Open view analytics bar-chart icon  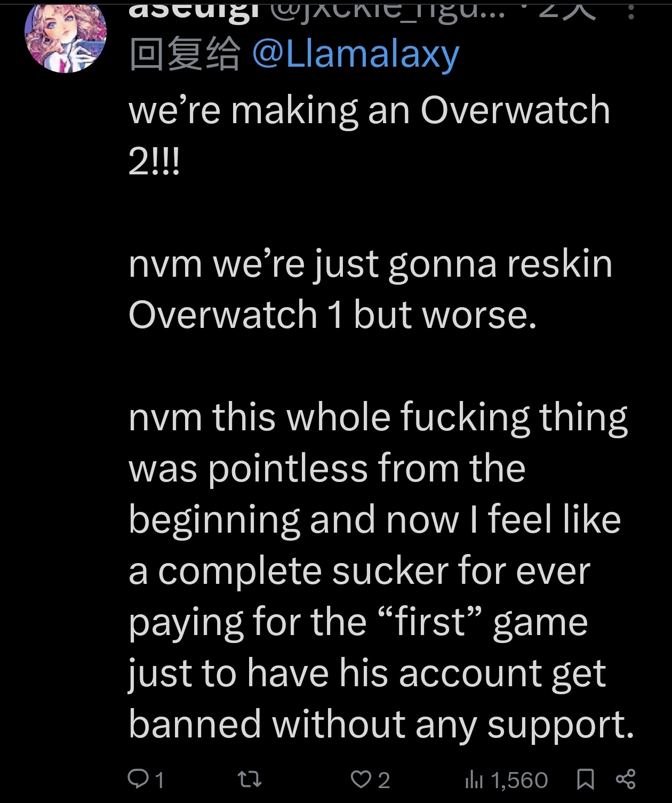click(x=474, y=780)
